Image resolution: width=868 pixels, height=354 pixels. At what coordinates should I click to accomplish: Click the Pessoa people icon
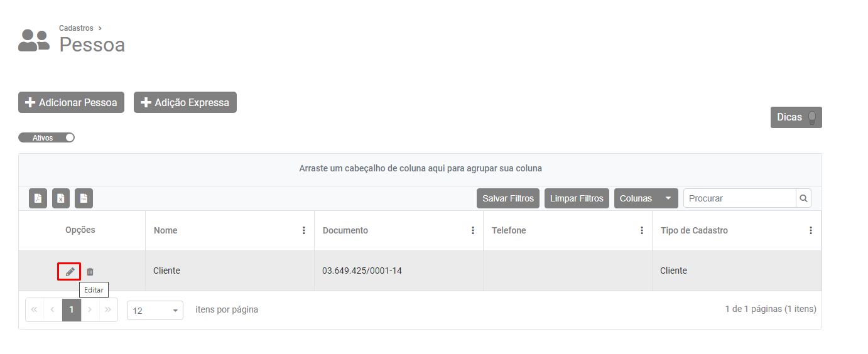tap(34, 40)
